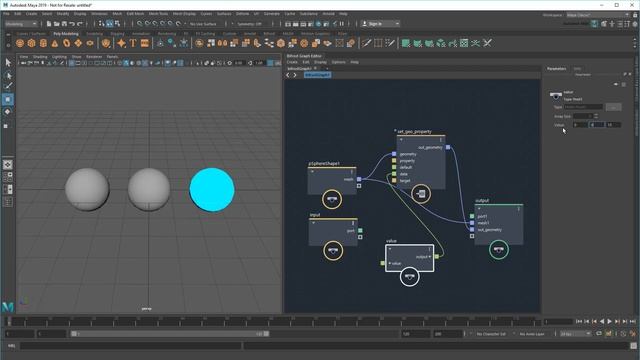
Task: Click the new scene file icon
Action: pyautogui.click(x=49, y=24)
